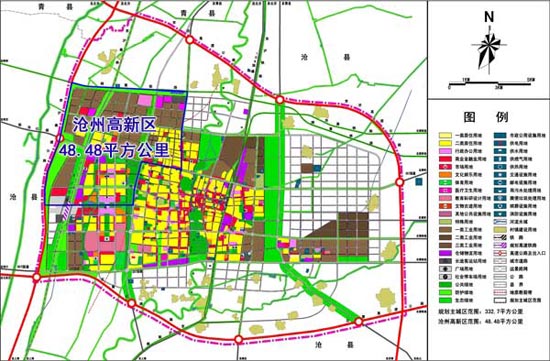Click the 市场用地 legend icon
This screenshot has width=550, height=361.
click(x=445, y=167)
